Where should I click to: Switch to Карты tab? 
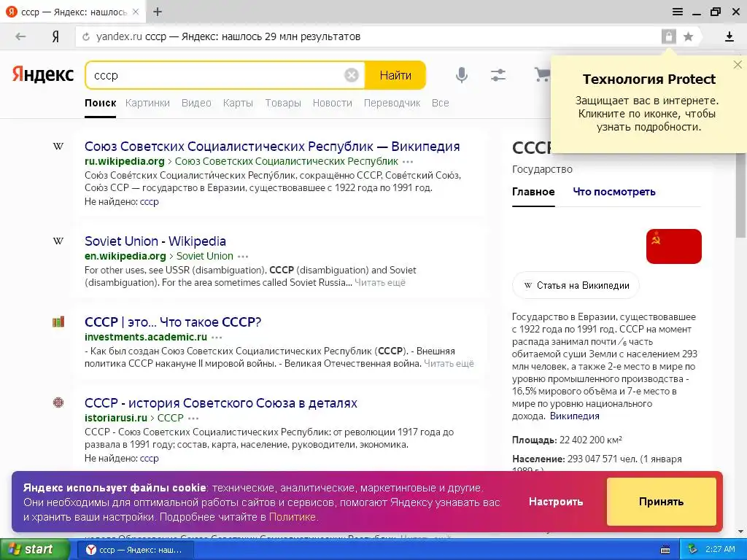238,103
